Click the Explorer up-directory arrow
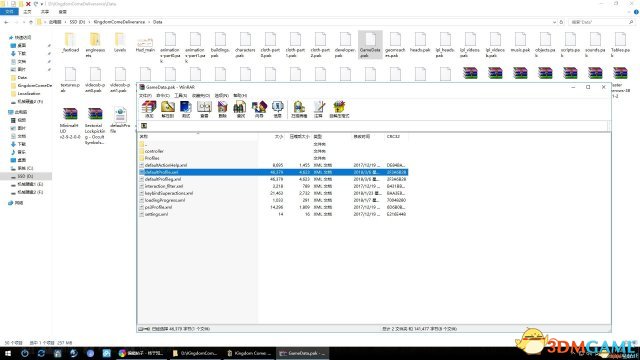The image size is (640, 360). [x=31, y=22]
